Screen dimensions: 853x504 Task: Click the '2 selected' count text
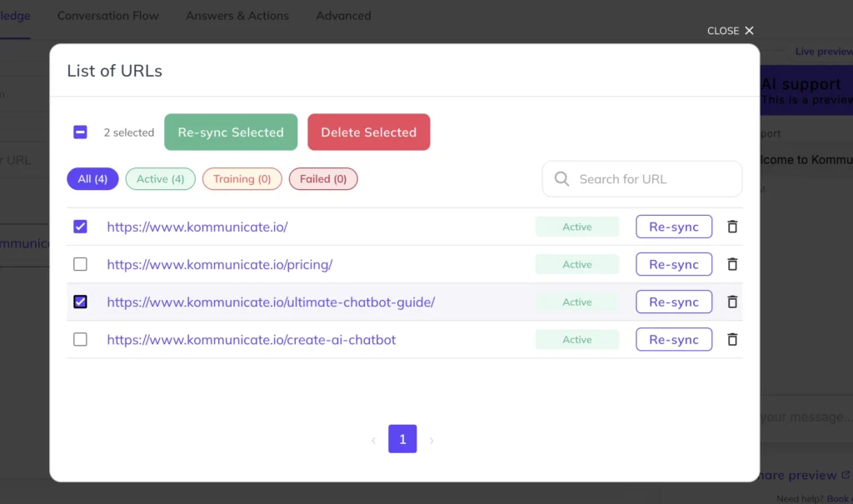tap(129, 132)
